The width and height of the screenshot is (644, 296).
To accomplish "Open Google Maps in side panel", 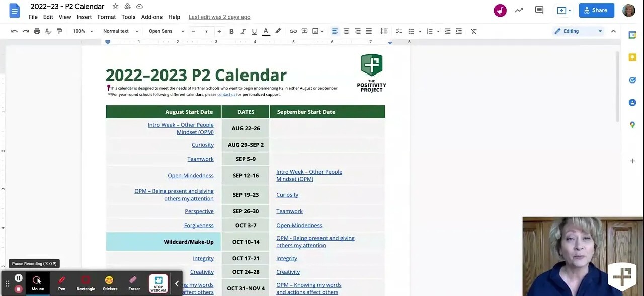I will point(632,125).
